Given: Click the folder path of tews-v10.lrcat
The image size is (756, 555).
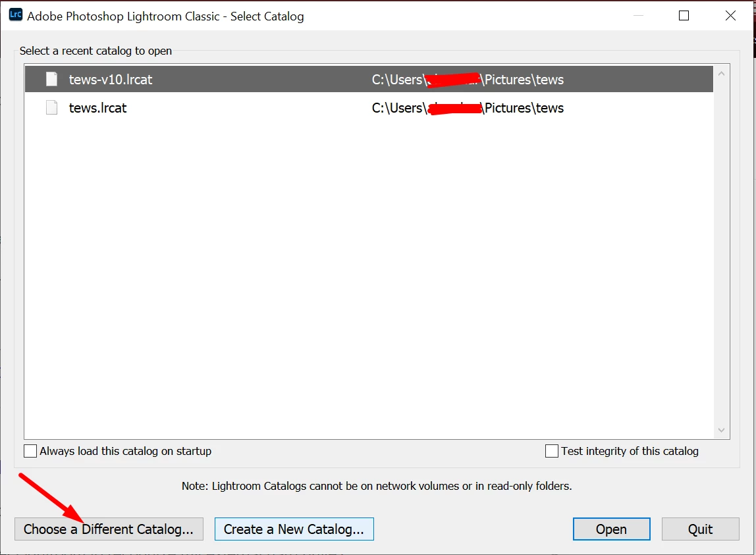Looking at the screenshot, I should click(x=468, y=80).
